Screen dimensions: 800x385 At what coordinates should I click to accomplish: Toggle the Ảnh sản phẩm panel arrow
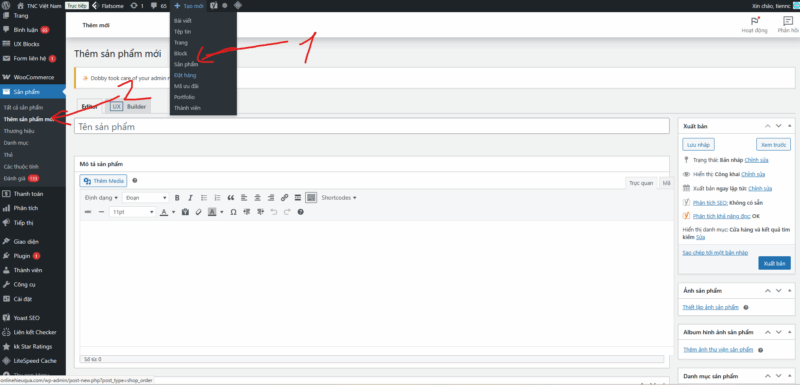790,290
